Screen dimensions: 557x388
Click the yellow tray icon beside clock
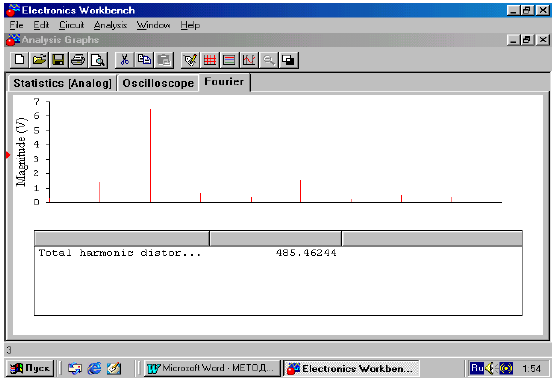(506, 368)
